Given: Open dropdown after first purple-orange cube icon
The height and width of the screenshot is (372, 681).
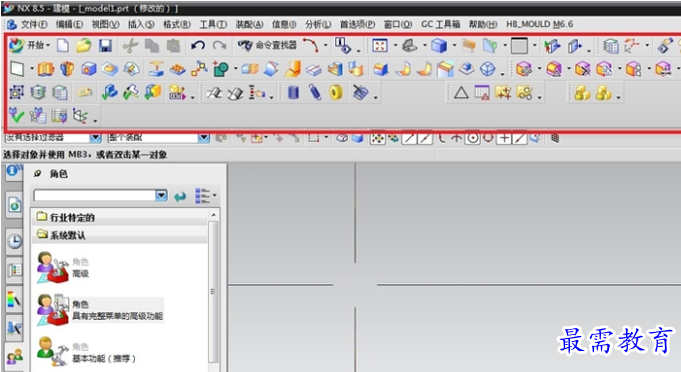Looking at the screenshot, I should click(539, 69).
